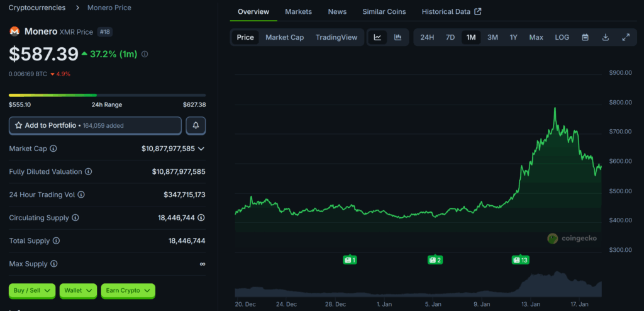Click the external link icon beside Historical Data

pos(478,11)
